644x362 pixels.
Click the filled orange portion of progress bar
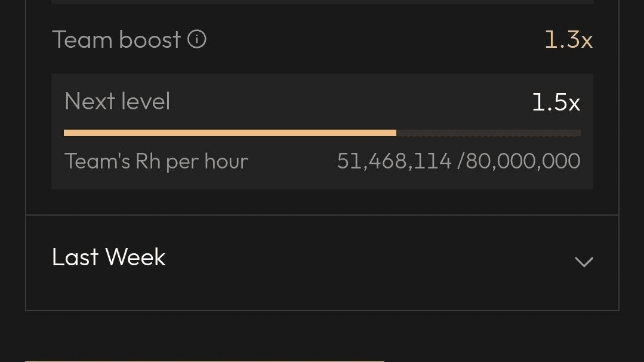[230, 133]
